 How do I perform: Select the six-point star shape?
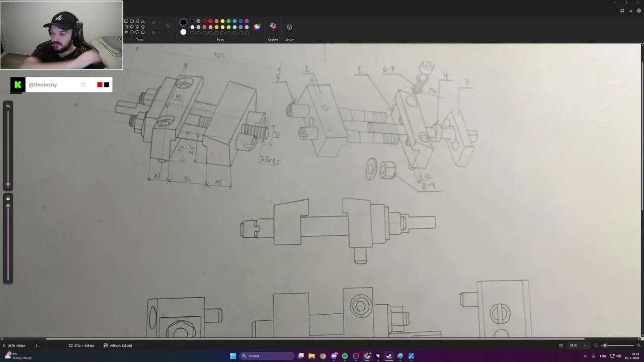[x=126, y=32]
